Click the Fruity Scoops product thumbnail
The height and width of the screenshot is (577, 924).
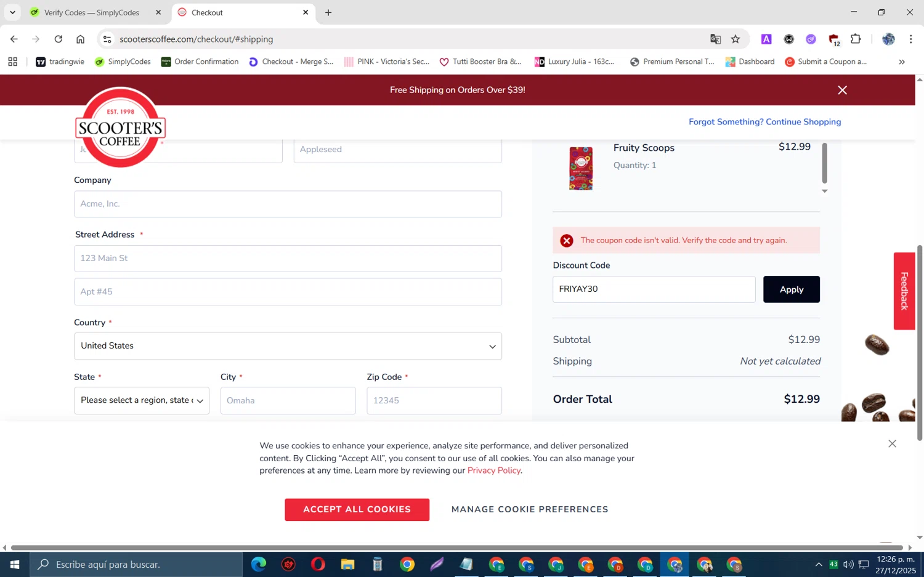[580, 168]
